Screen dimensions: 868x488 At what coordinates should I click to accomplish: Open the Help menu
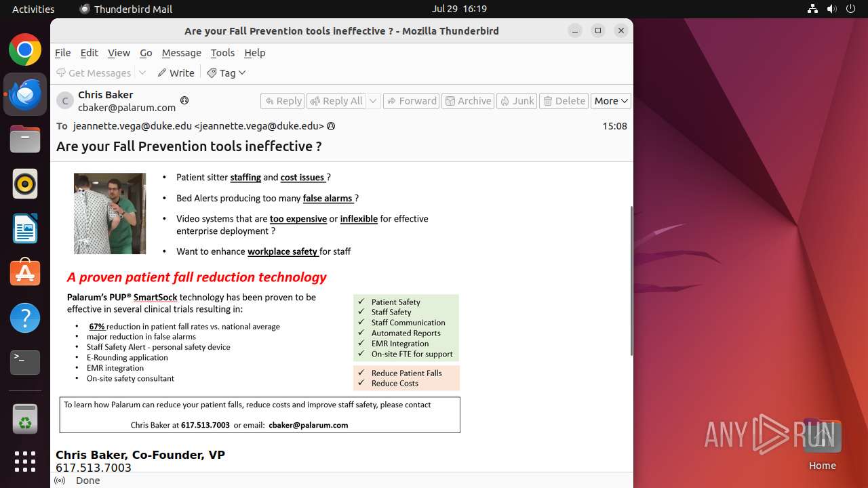pos(254,53)
